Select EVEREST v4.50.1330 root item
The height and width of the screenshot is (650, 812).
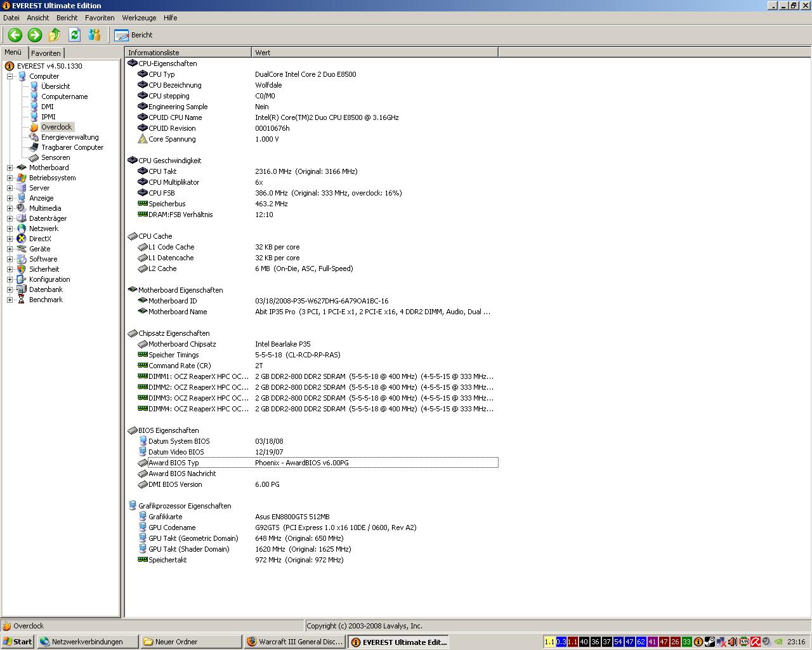(x=49, y=66)
